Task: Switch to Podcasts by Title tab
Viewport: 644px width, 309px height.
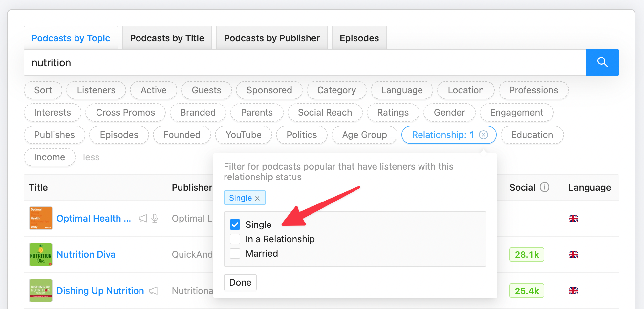Action: [x=167, y=38]
